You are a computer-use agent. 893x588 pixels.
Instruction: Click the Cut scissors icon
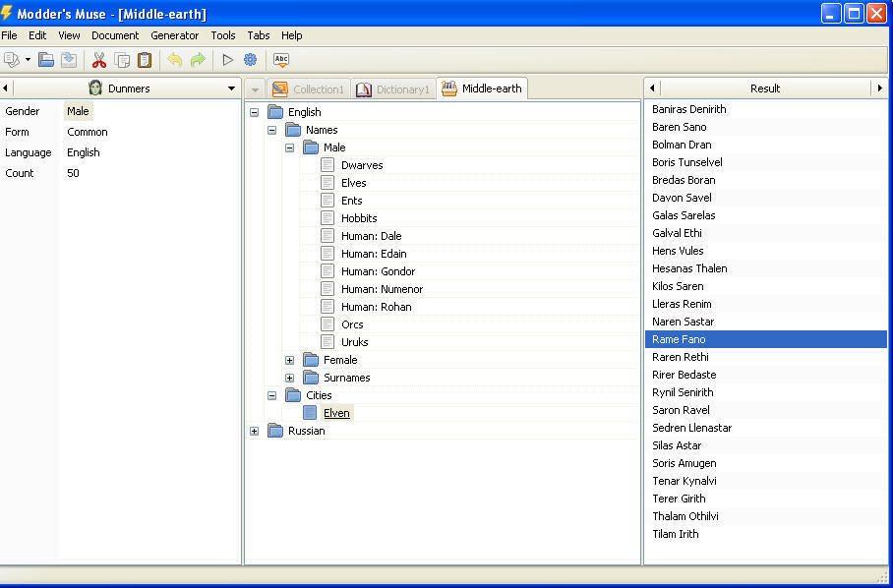click(99, 59)
